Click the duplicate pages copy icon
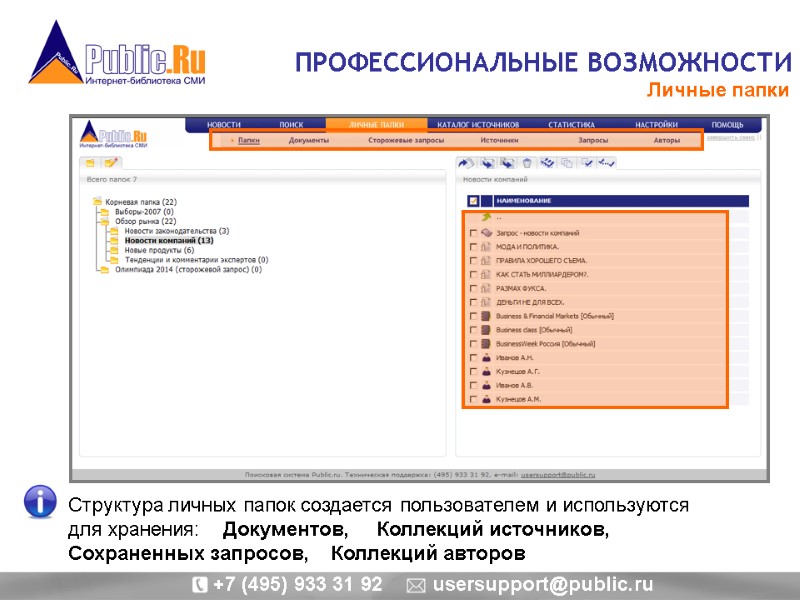 point(567,163)
